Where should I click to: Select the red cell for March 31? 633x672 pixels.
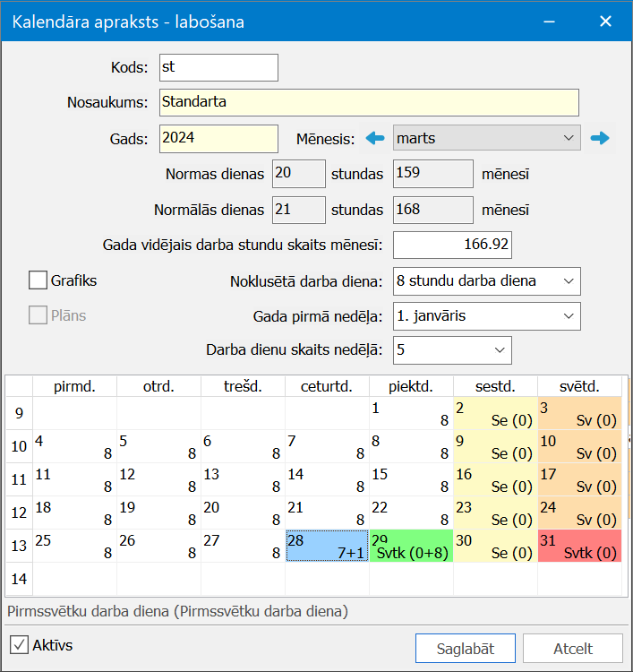click(579, 546)
